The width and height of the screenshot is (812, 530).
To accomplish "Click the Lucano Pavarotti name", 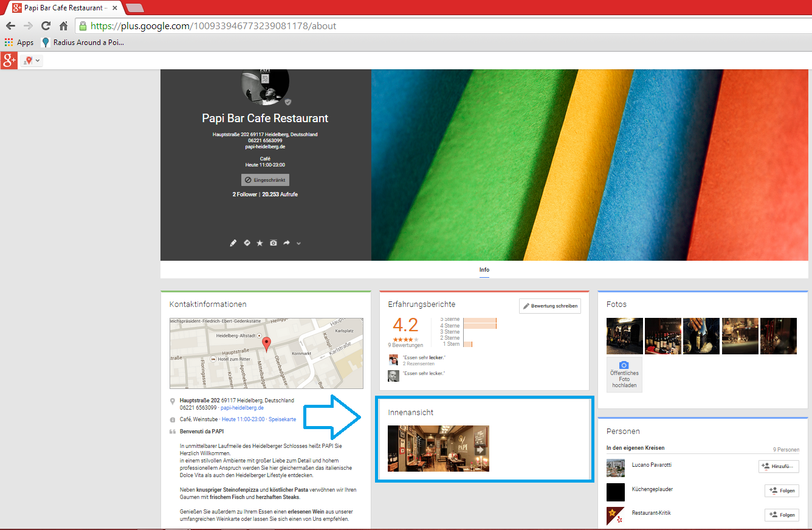I will pyautogui.click(x=652, y=465).
